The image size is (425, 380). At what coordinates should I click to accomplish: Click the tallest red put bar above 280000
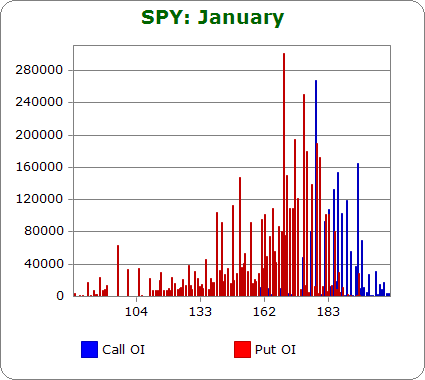284,174
